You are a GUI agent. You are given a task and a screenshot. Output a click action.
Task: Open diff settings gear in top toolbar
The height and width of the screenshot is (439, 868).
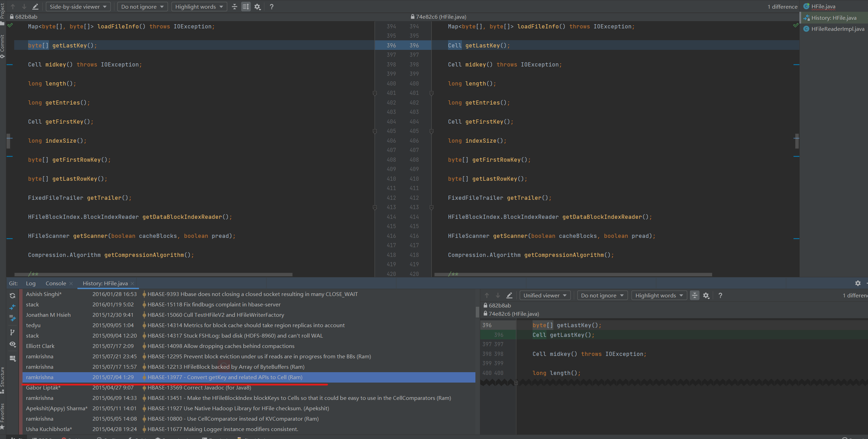click(257, 7)
